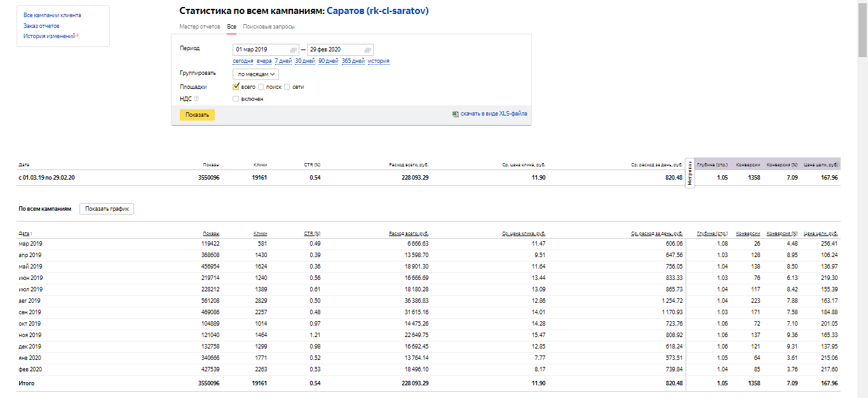
Task: Sort monthly table by 'Ср. расход за день'
Action: tap(657, 234)
